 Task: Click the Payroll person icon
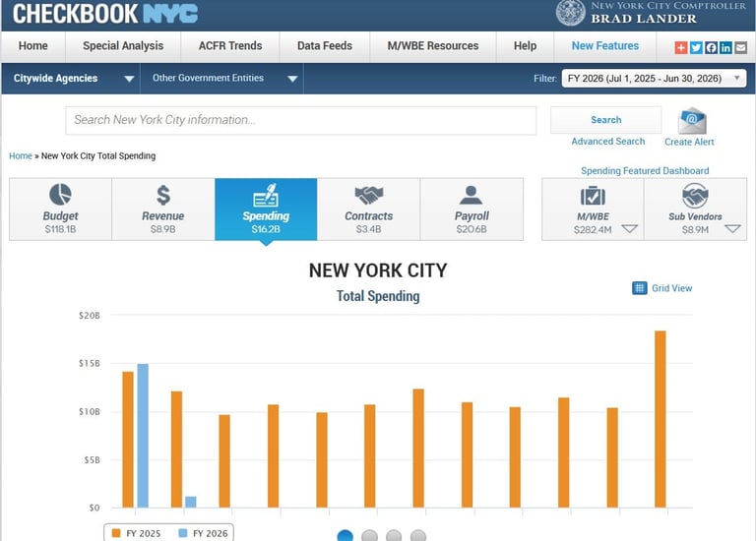pos(472,195)
